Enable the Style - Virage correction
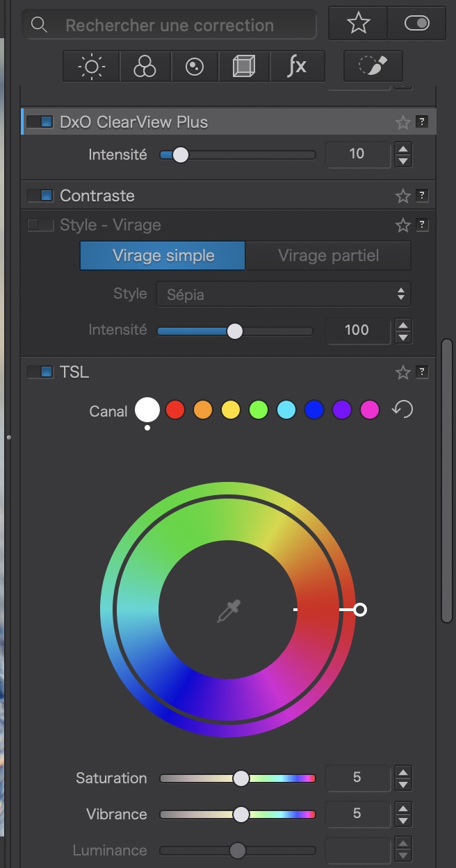 [x=40, y=225]
